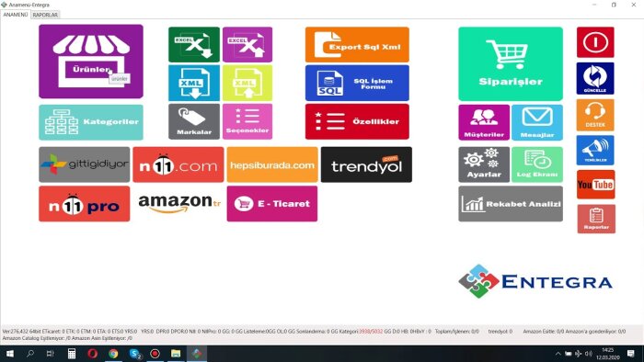Open the gittigidiyor marketplace tile
The image size is (644, 362).
pyautogui.click(x=85, y=164)
